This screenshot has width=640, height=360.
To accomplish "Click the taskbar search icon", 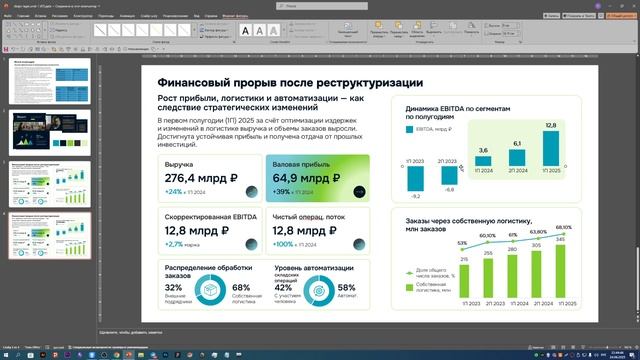I will pos(18,355).
